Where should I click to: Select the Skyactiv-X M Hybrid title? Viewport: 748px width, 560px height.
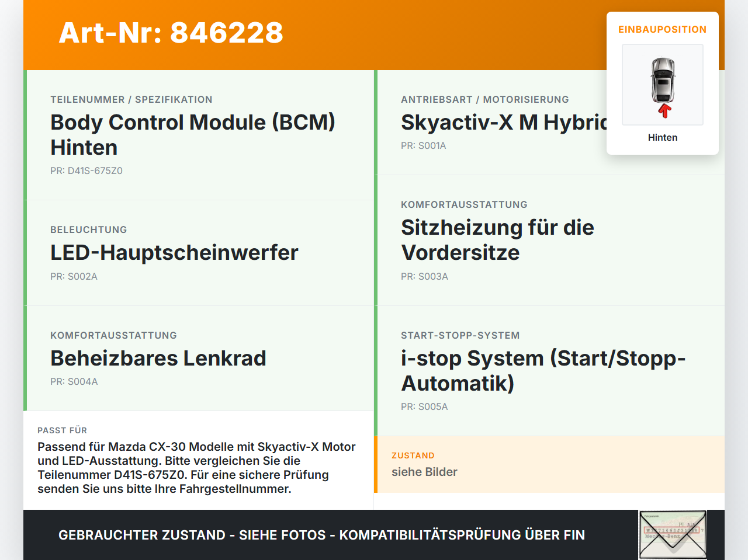click(x=504, y=123)
